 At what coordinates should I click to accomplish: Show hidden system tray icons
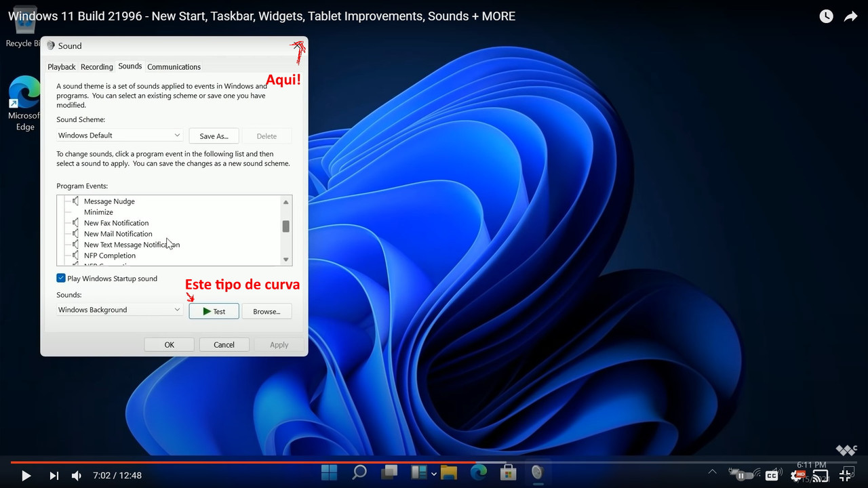pos(712,472)
